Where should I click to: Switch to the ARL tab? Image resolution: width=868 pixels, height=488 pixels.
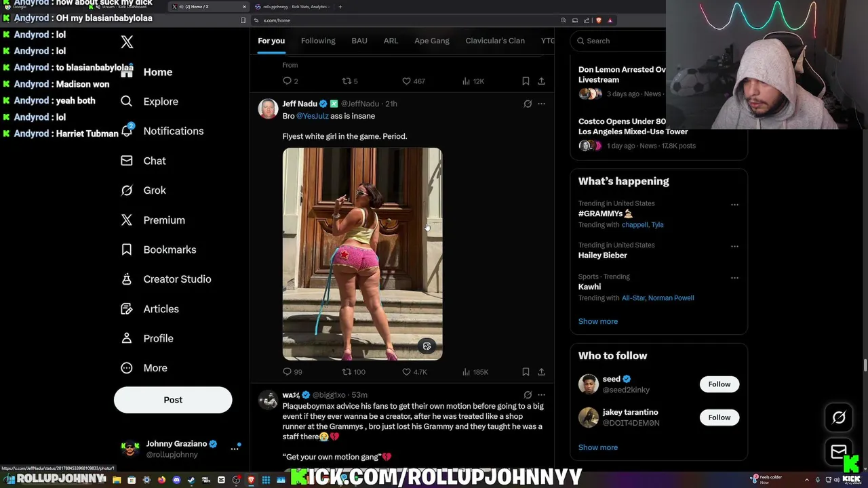tap(391, 41)
